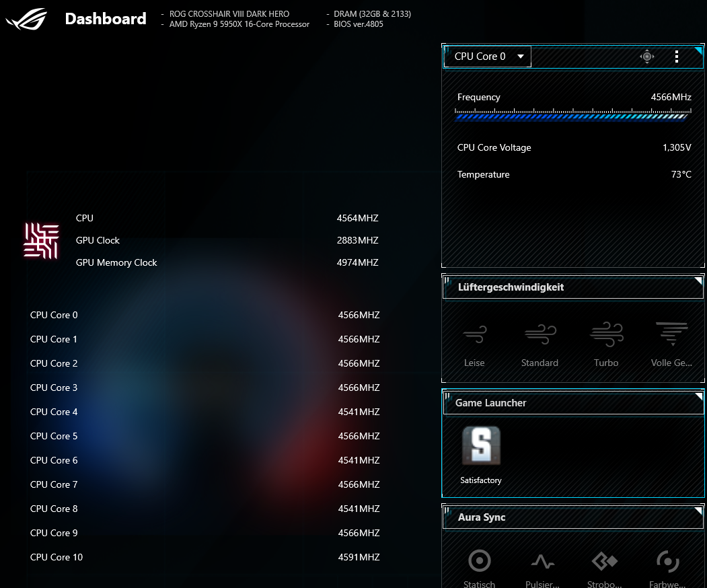707x588 pixels.
Task: Click the CPU Core 6 row
Action: click(204, 460)
